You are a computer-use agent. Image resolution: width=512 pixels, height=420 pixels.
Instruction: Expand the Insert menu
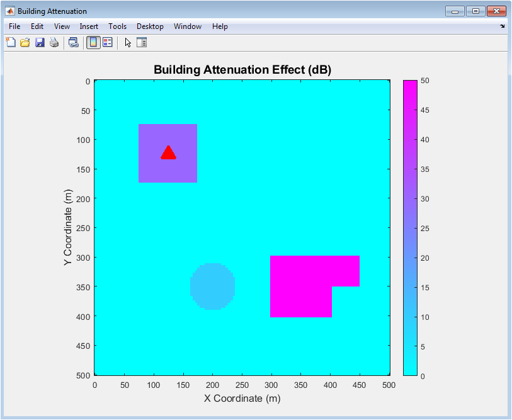89,26
